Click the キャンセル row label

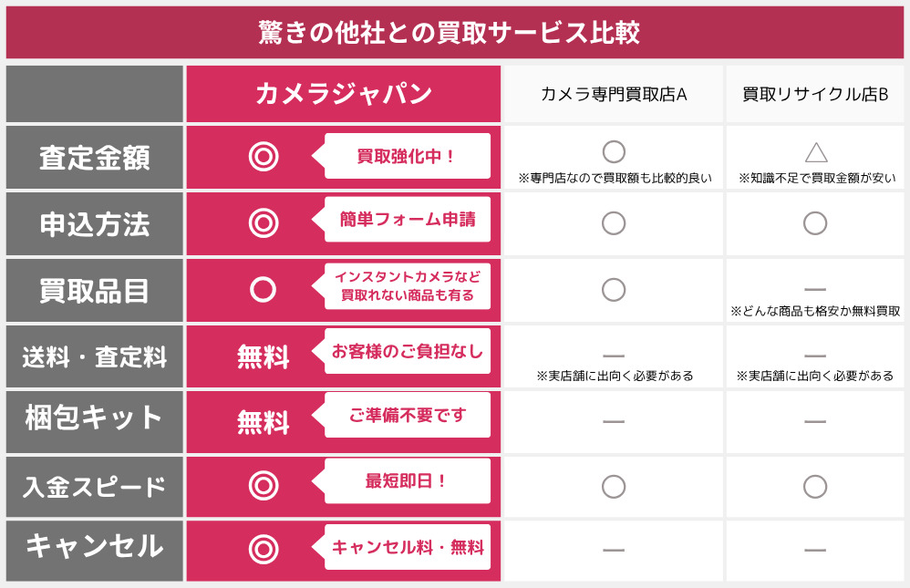click(94, 548)
